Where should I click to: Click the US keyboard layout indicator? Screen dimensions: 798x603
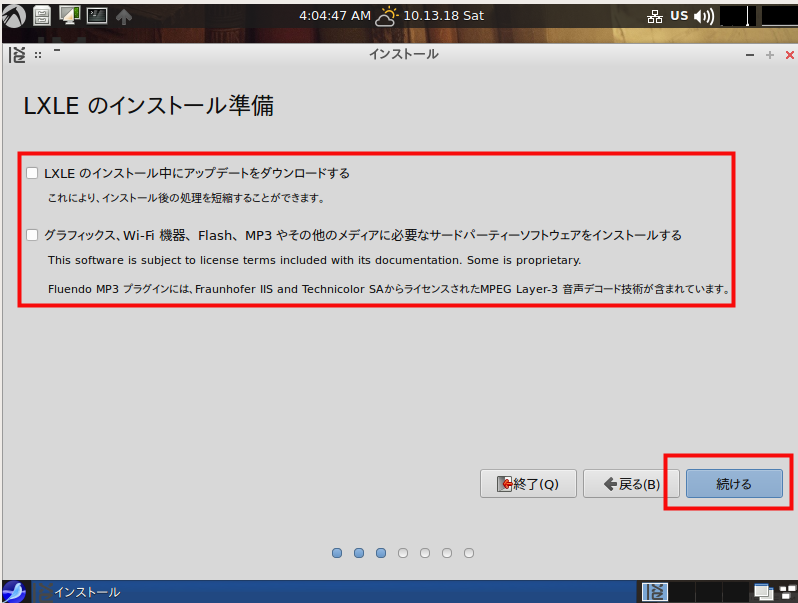679,16
